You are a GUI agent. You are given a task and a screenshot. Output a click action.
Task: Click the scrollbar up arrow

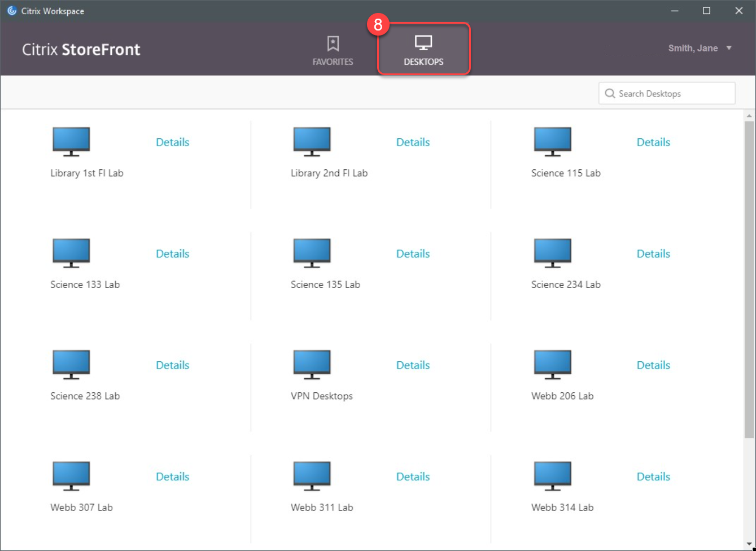coord(749,116)
